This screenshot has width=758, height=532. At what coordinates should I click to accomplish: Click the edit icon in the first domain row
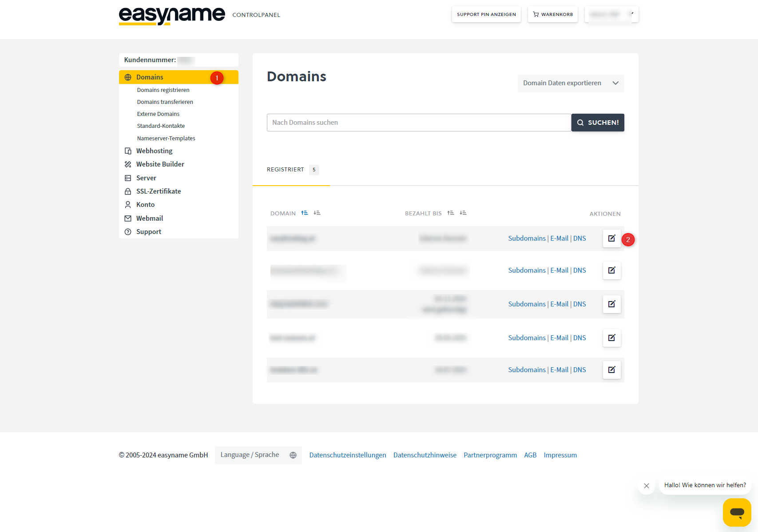611,238
